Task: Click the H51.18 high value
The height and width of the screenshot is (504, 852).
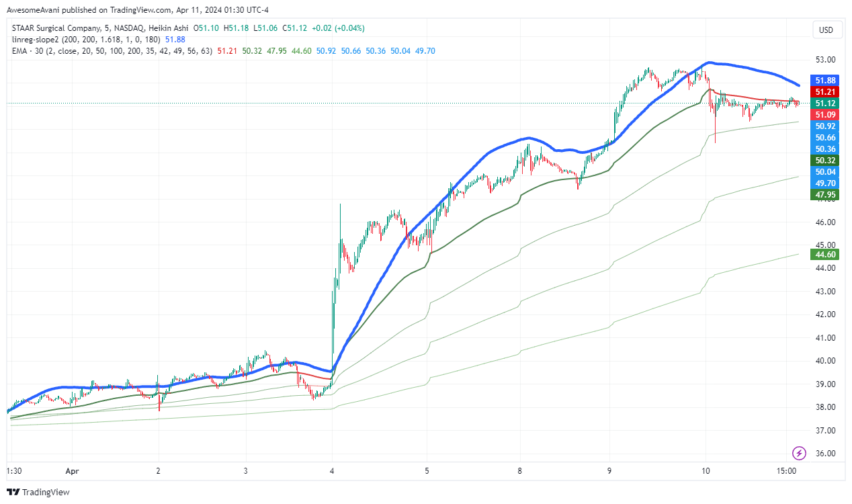Action: (x=235, y=28)
